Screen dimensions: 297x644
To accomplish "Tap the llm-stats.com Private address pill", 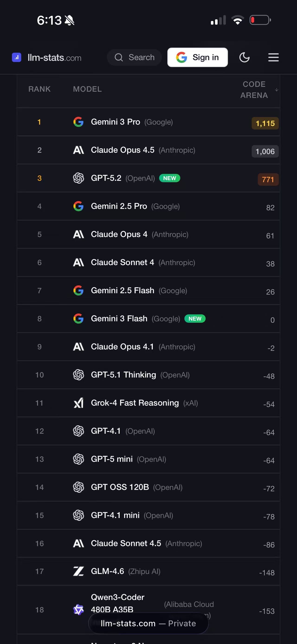I will 148,623.
